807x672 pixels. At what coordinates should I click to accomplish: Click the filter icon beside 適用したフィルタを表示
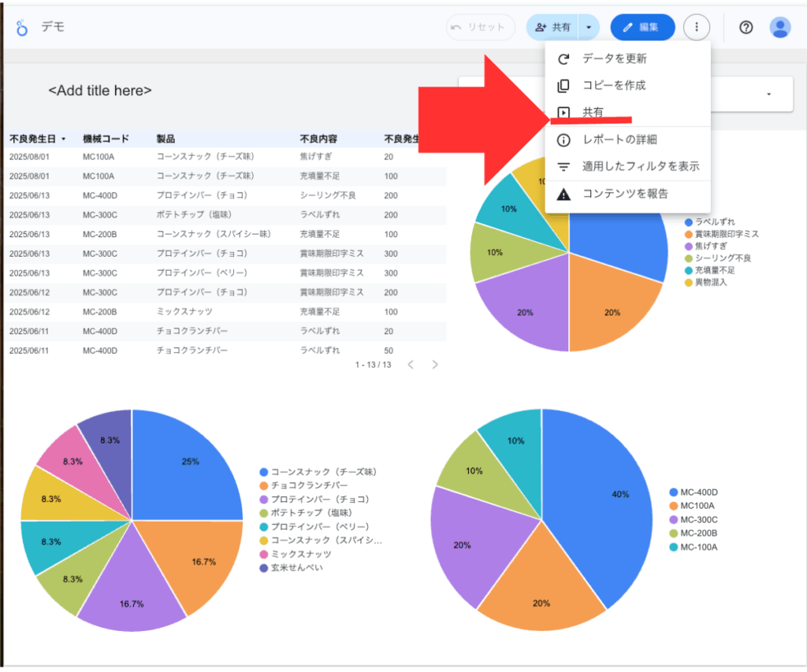tap(563, 167)
